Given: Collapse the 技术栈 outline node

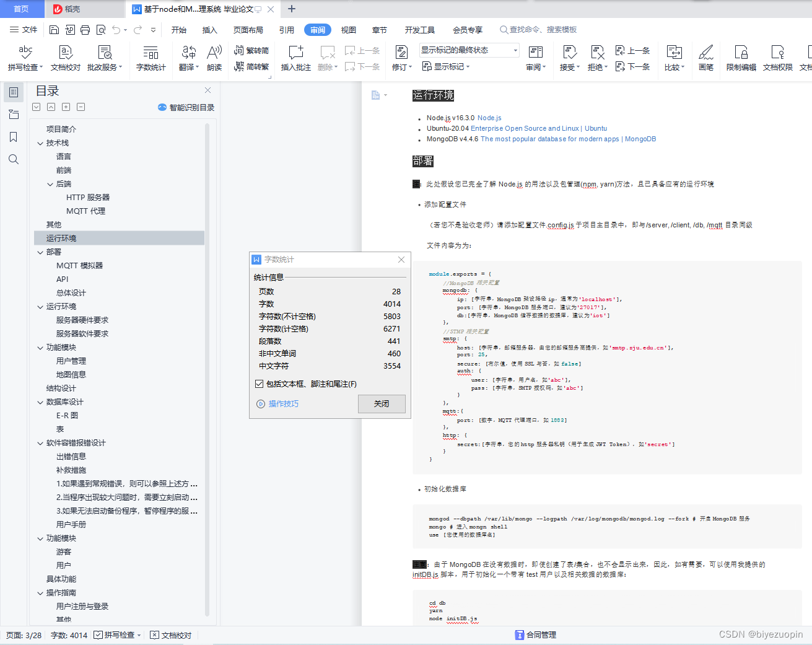Looking at the screenshot, I should [x=40, y=143].
